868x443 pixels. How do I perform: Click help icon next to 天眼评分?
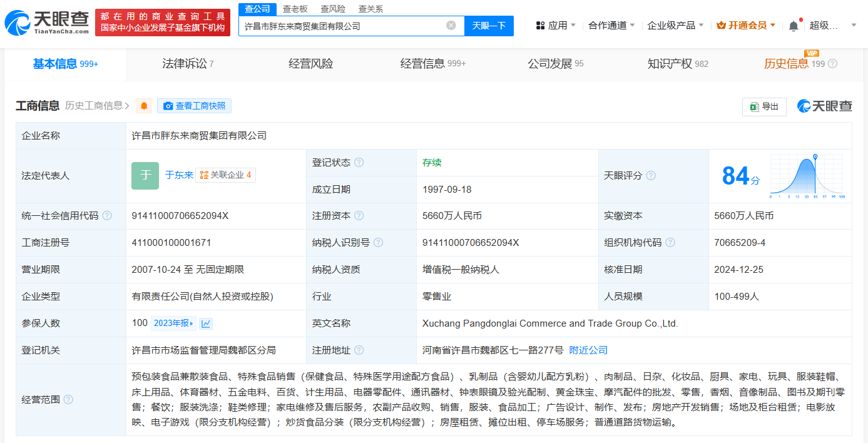(651, 176)
